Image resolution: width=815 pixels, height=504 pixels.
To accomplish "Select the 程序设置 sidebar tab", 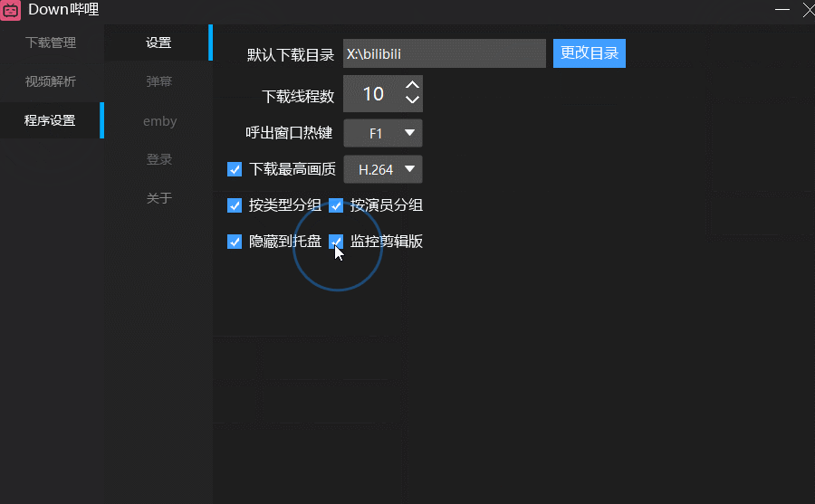I will 51,120.
